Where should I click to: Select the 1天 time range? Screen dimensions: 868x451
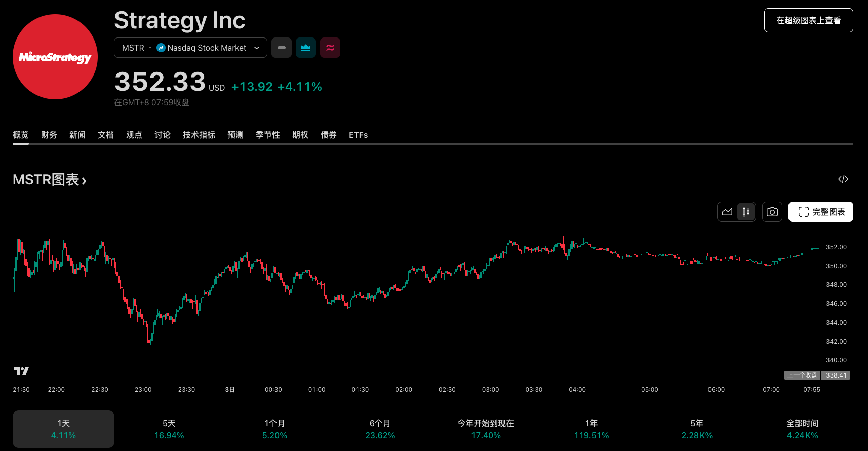63,429
